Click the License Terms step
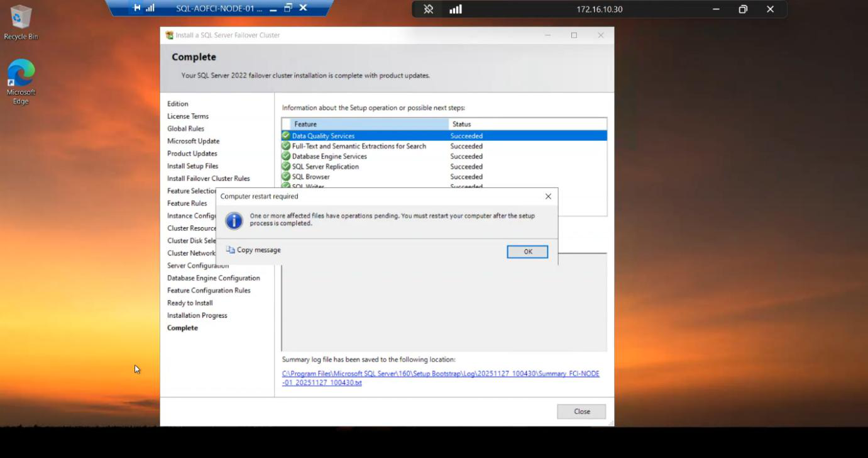 pyautogui.click(x=188, y=116)
